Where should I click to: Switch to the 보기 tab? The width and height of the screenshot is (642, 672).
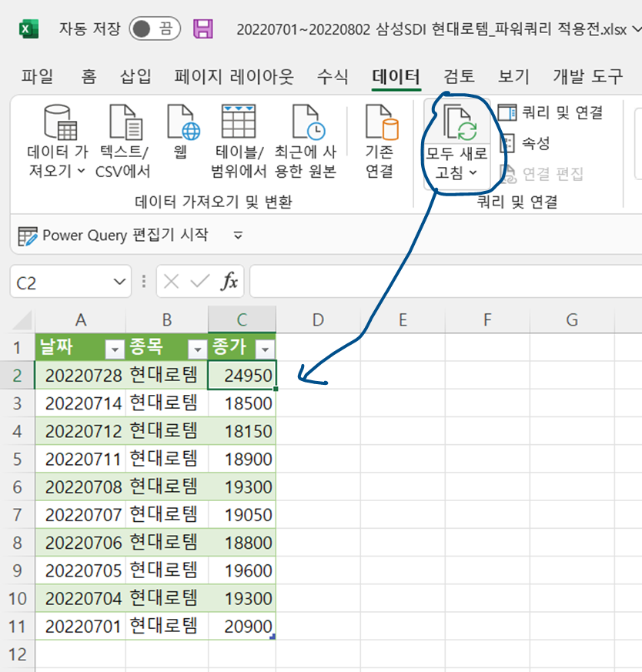[x=514, y=76]
